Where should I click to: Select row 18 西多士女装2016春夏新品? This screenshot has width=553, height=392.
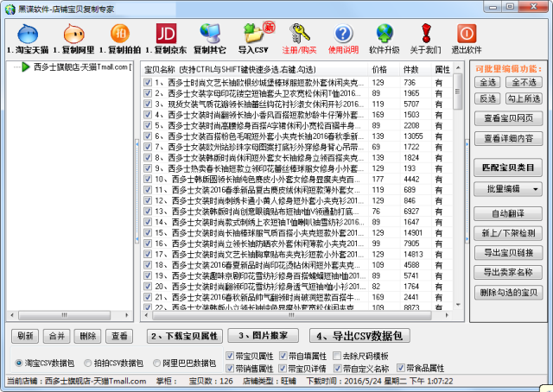pyautogui.click(x=297, y=265)
